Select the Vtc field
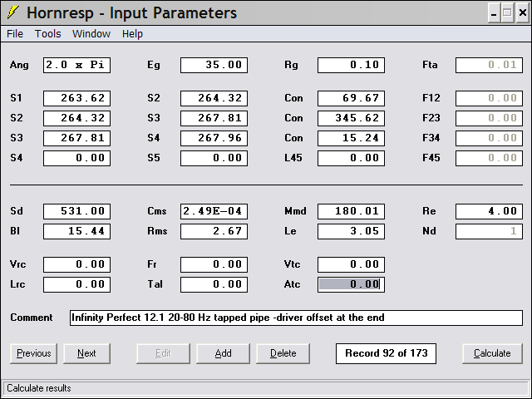The width and height of the screenshot is (532, 399). 351,264
